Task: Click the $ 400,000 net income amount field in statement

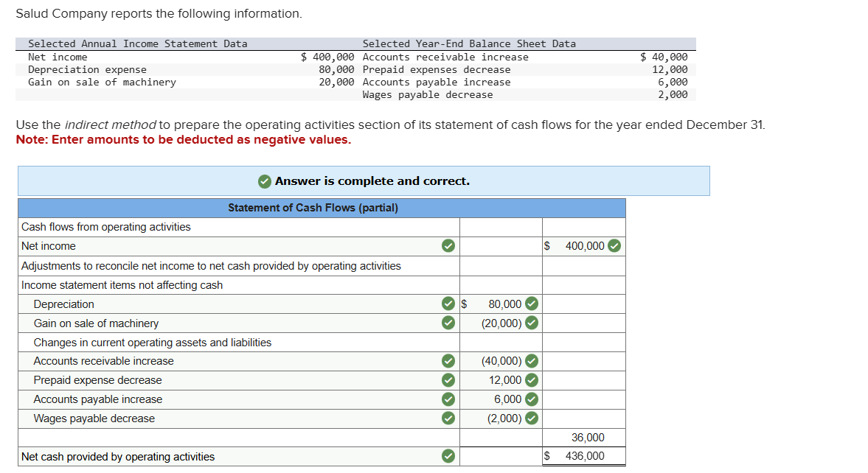Action: pyautogui.click(x=584, y=246)
